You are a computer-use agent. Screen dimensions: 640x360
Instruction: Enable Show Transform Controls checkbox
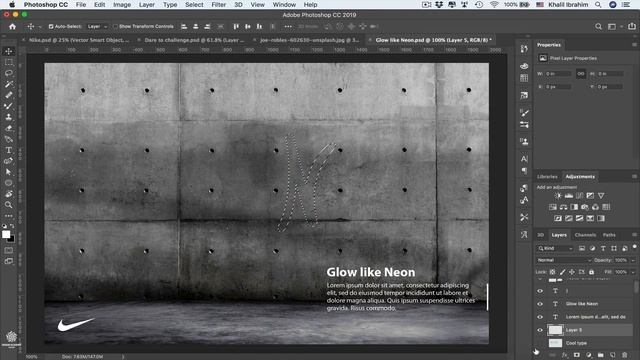click(116, 27)
